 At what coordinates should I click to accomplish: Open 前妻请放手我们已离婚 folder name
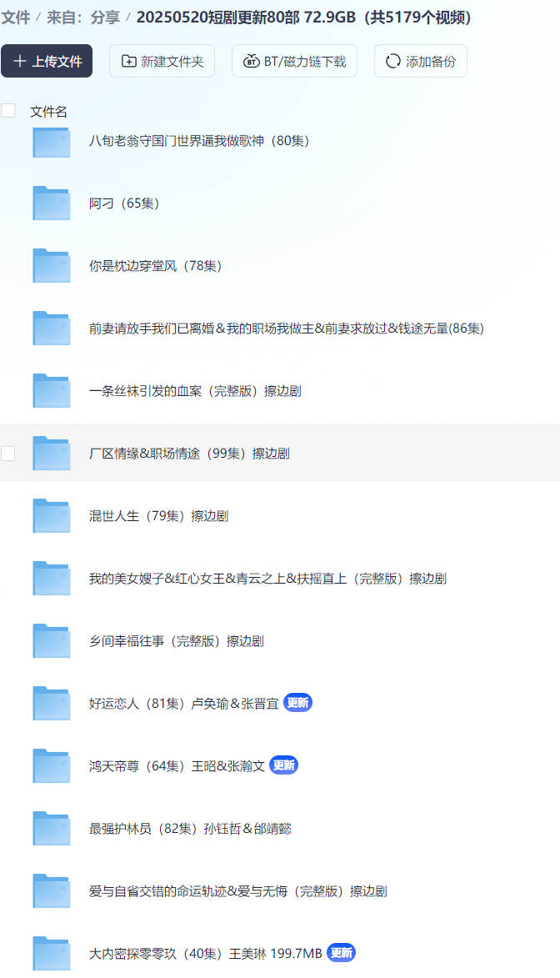point(286,329)
